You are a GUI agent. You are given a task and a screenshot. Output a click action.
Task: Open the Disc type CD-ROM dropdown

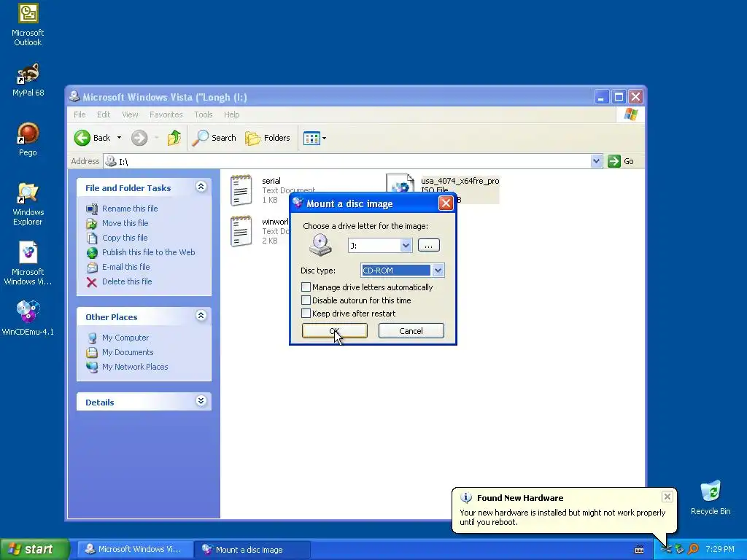438,271
